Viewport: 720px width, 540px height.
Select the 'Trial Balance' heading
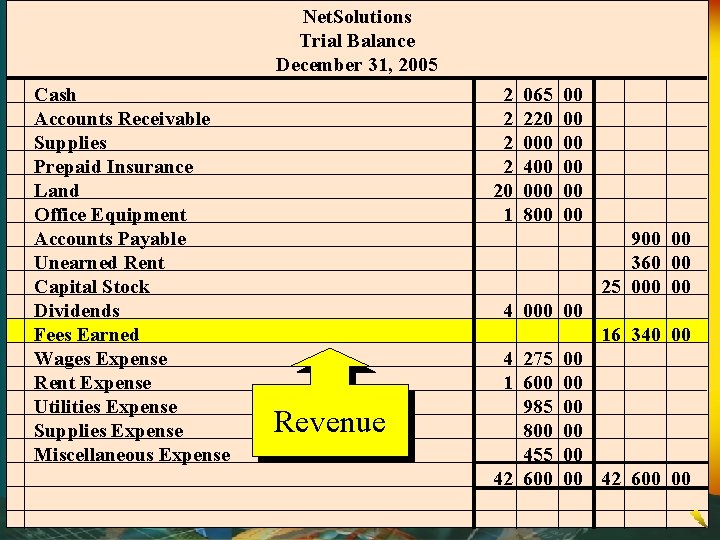[x=357, y=41]
